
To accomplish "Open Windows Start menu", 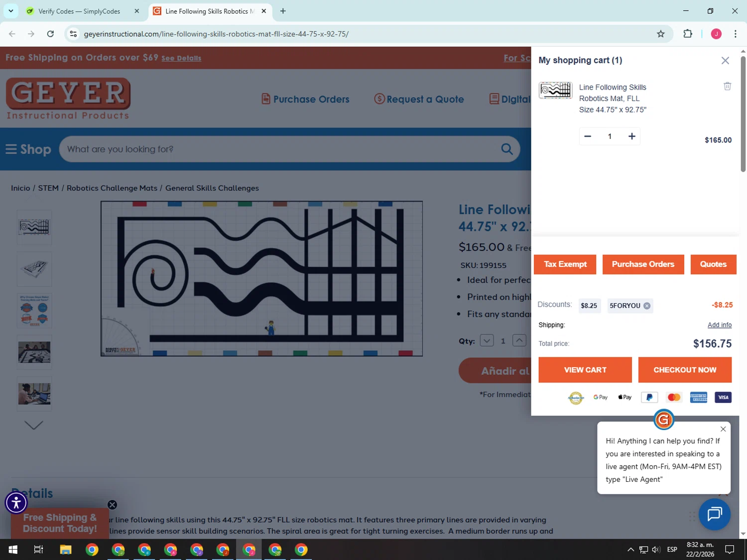I will [x=13, y=550].
